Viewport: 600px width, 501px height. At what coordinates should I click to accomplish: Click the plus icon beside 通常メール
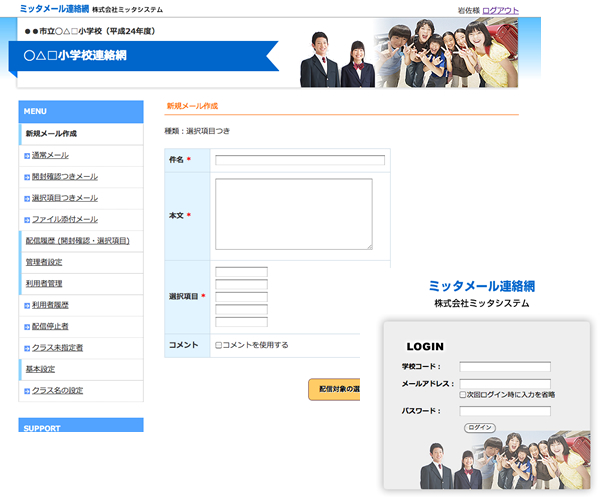(27, 155)
